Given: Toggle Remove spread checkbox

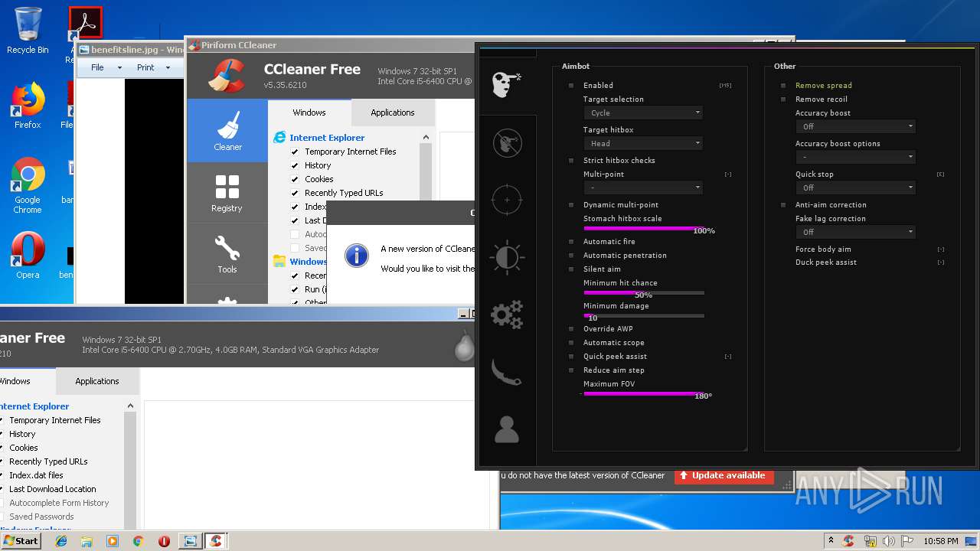Looking at the screenshot, I should [783, 86].
